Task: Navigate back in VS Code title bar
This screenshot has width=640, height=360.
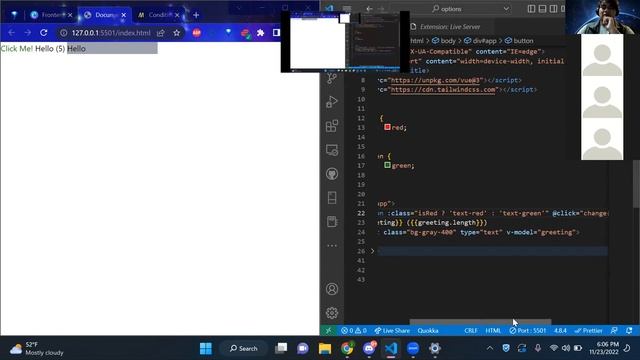Action: (369, 9)
